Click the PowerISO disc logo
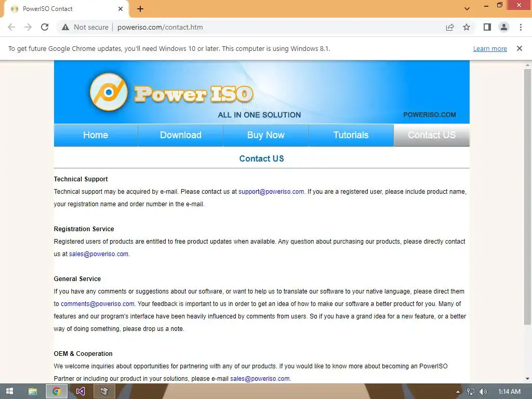 pos(109,92)
